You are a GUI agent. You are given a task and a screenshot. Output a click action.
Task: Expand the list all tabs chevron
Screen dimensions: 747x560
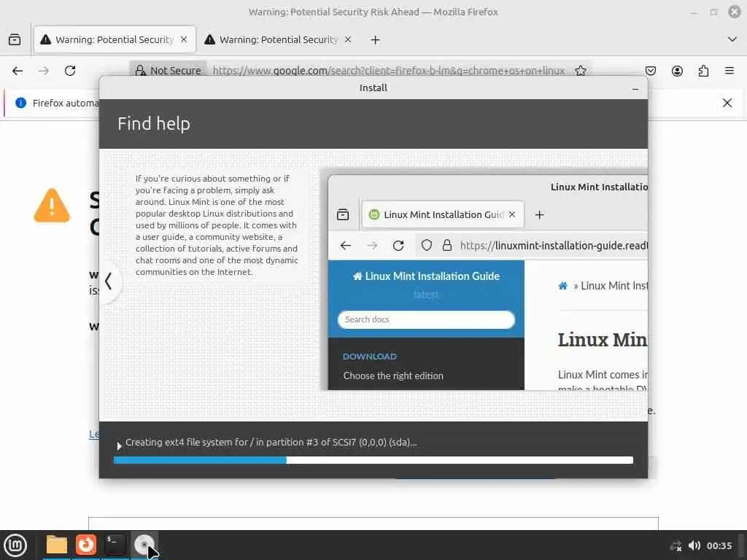click(x=732, y=39)
